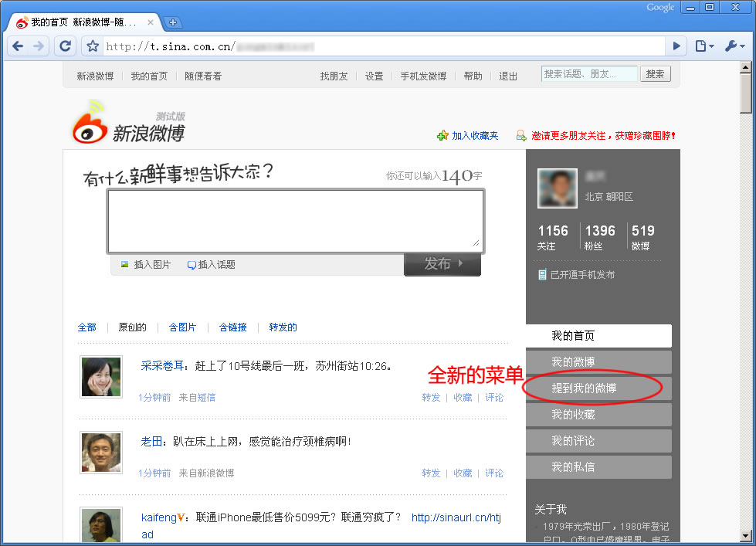Open 新浪微博 in top navigation
This screenshot has height=546, width=756.
point(95,76)
